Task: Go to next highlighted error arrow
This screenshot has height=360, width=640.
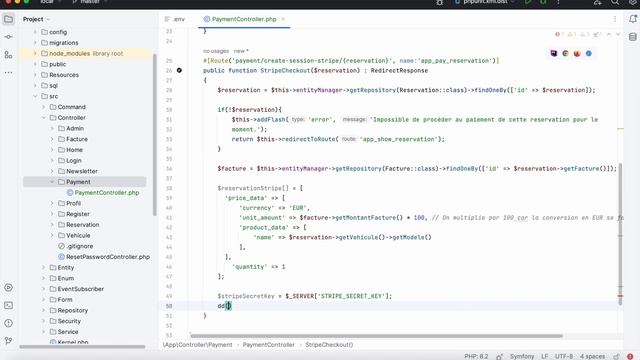Action: 618,35
